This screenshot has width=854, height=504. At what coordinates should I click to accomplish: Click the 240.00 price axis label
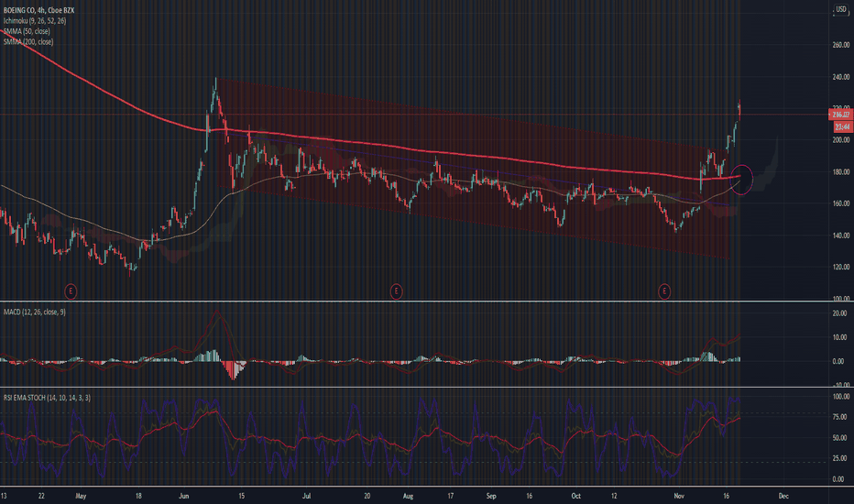[x=841, y=77]
